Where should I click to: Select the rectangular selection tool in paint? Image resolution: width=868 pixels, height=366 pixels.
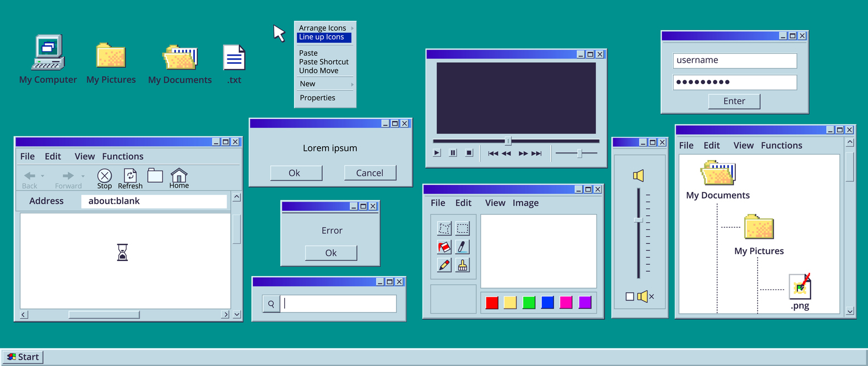463,228
